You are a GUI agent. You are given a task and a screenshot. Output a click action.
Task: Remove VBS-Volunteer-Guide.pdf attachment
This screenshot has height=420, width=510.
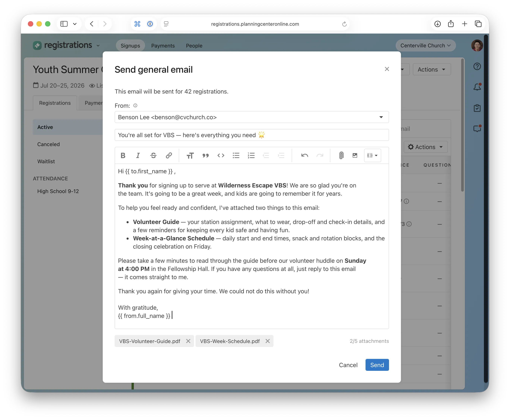(x=188, y=341)
